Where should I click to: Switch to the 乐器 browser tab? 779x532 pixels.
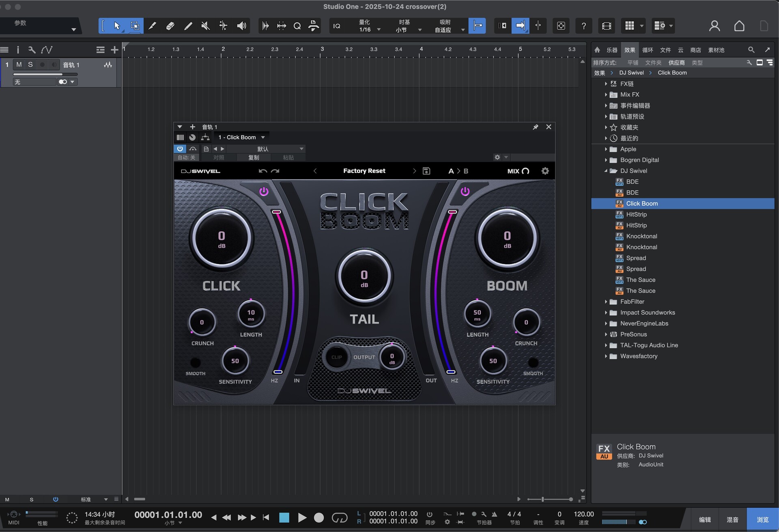click(x=612, y=50)
